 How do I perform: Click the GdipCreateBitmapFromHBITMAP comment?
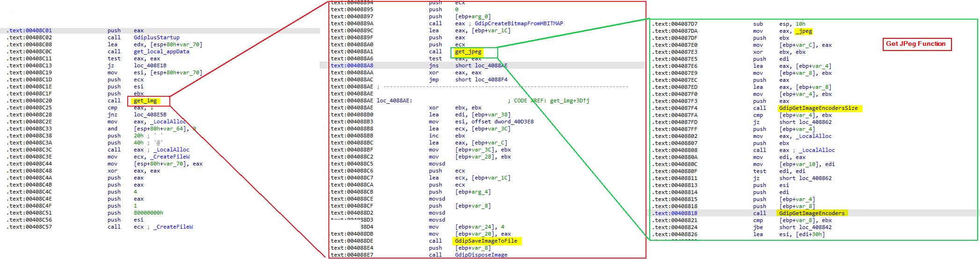(518, 23)
